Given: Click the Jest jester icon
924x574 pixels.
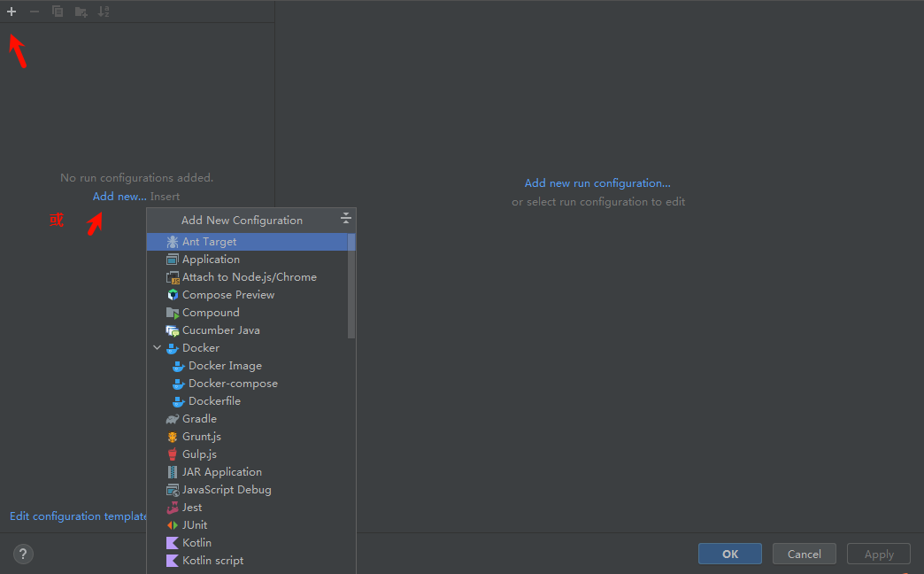Looking at the screenshot, I should tap(172, 508).
